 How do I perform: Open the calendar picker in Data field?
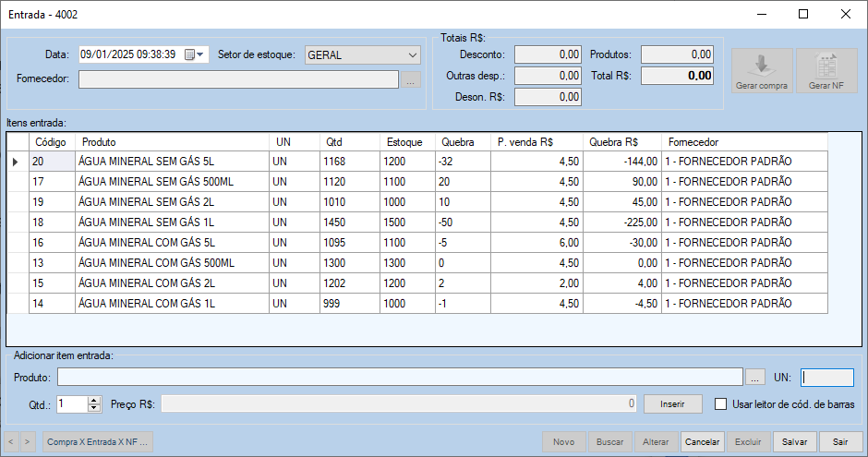pyautogui.click(x=190, y=55)
